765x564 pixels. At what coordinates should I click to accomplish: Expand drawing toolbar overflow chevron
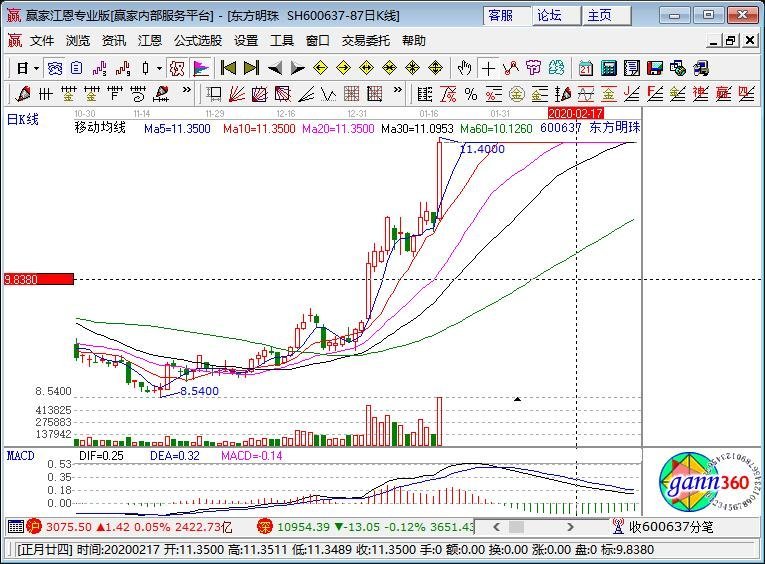pos(186,90)
